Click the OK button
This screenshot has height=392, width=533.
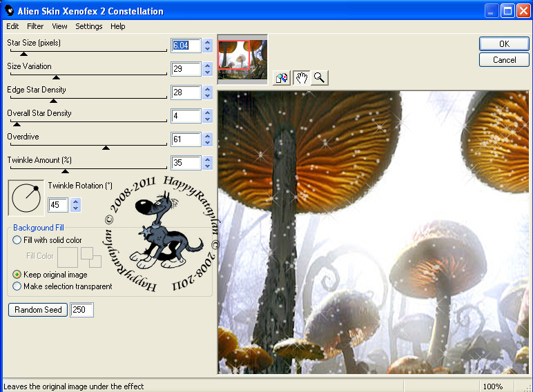click(504, 43)
